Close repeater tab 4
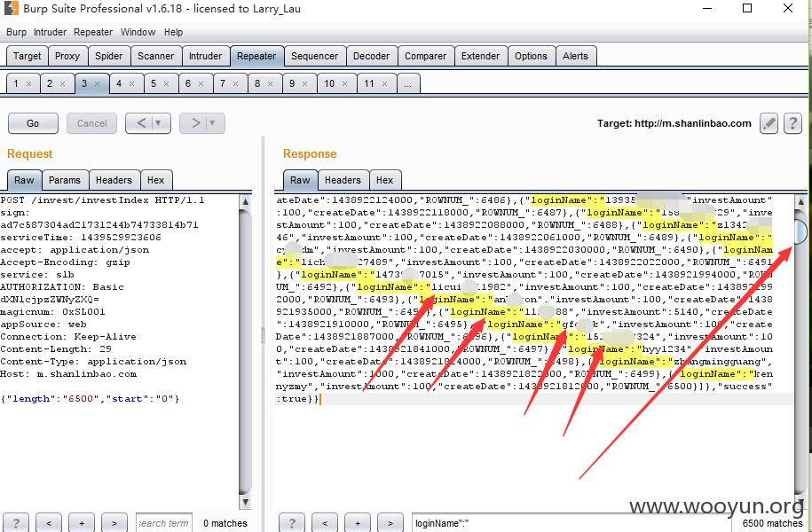Viewport: 812px width, 532px height. pyautogui.click(x=132, y=84)
